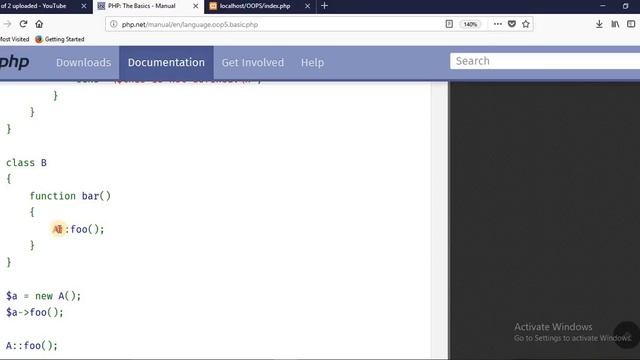Open the Get Involved menu
Viewport: 640px width, 360px height.
tap(253, 62)
